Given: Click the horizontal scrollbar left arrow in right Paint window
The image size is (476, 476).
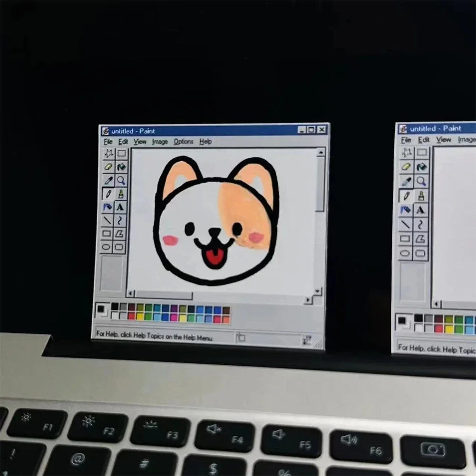Looking at the screenshot, I should [x=437, y=304].
